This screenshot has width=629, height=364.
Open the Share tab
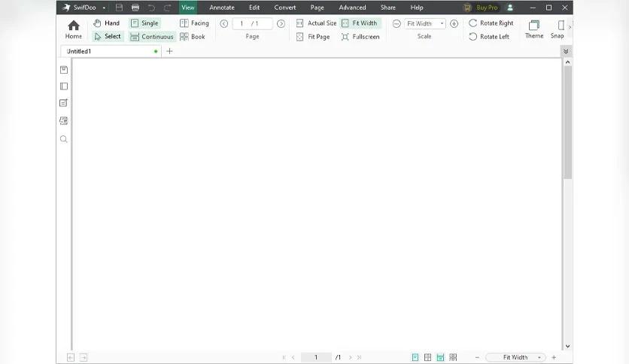[388, 8]
